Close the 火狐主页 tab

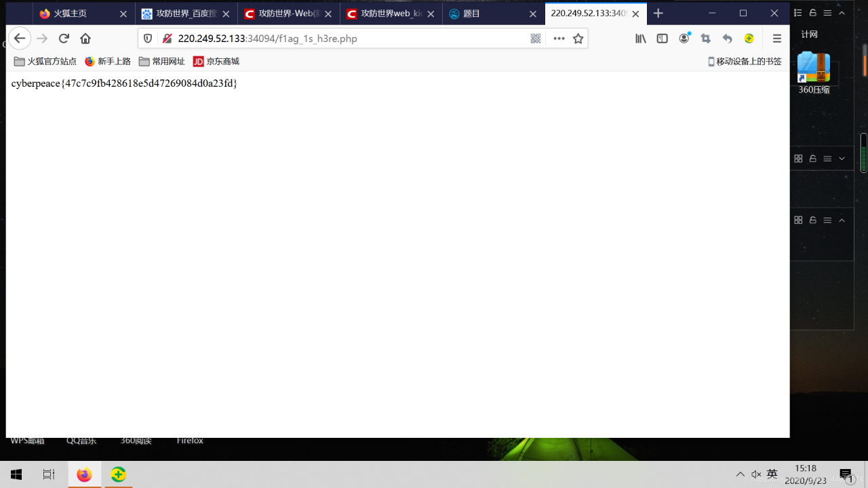(x=123, y=14)
